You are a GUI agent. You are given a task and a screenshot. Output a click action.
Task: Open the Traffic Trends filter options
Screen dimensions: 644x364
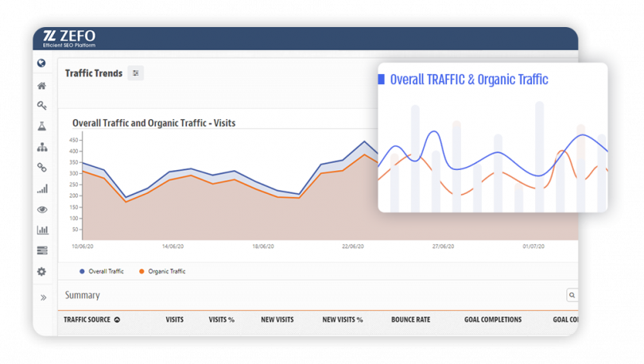(135, 73)
